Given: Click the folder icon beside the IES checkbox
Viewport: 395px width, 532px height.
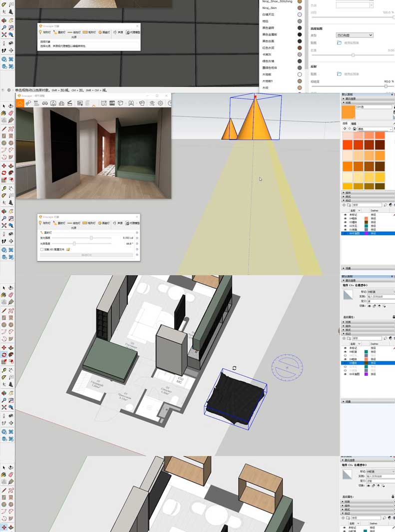Looking at the screenshot, I should (68, 249).
